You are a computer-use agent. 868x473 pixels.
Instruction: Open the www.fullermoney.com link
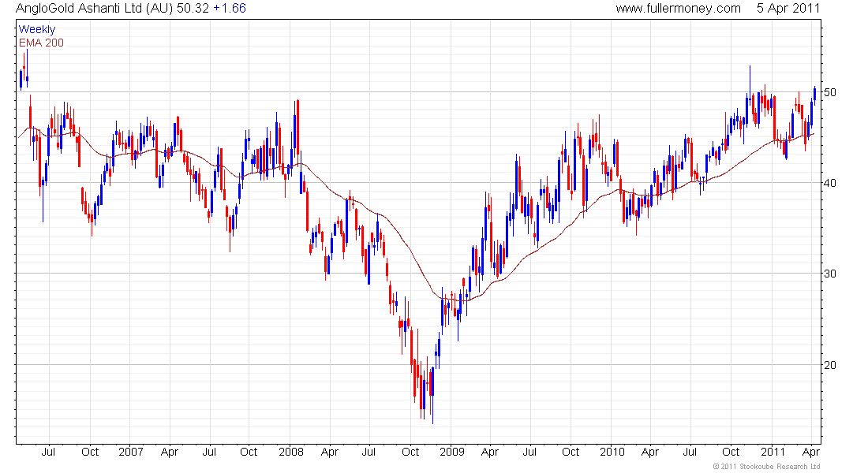coord(678,8)
